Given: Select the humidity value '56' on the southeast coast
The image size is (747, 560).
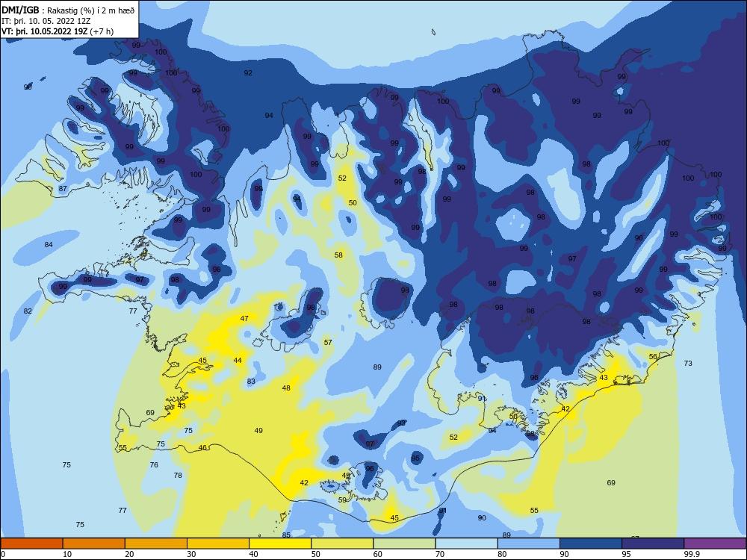Looking at the screenshot, I should (x=653, y=357).
